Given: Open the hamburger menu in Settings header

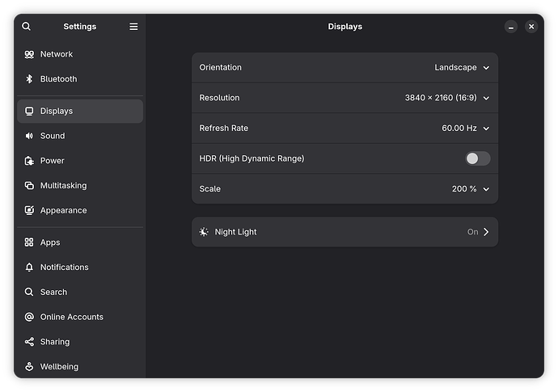Looking at the screenshot, I should 133,27.
